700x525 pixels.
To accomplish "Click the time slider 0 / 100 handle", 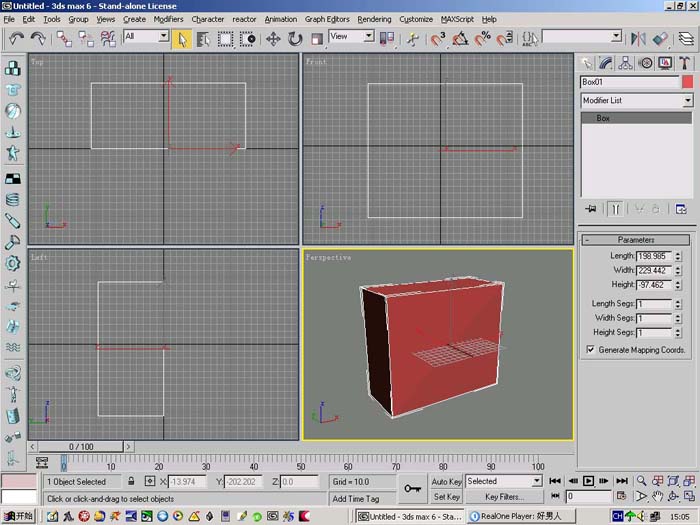I will [81, 446].
